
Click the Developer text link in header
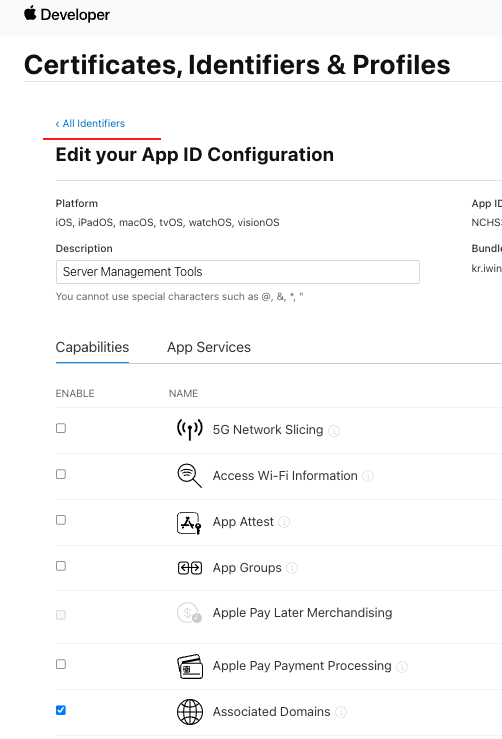click(75, 15)
